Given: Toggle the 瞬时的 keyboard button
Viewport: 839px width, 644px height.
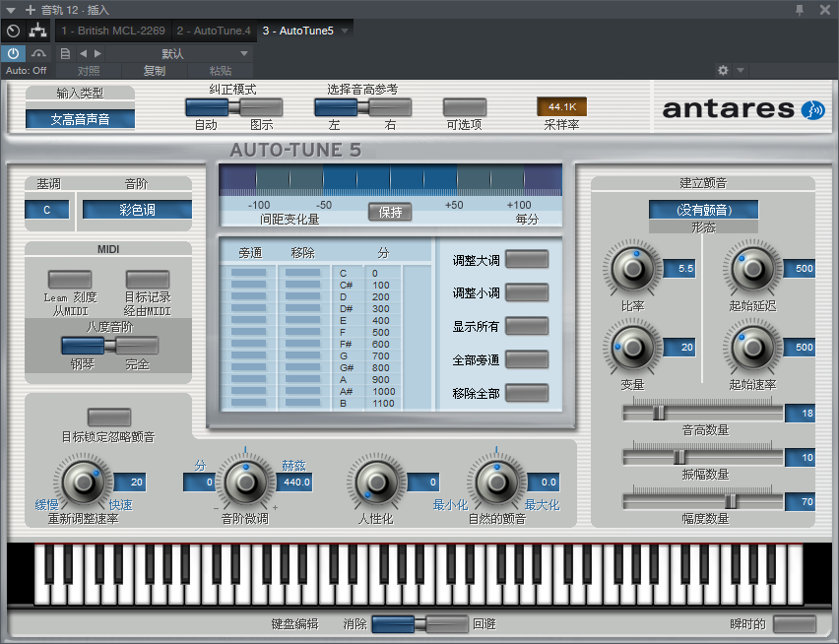Looking at the screenshot, I should click(794, 623).
